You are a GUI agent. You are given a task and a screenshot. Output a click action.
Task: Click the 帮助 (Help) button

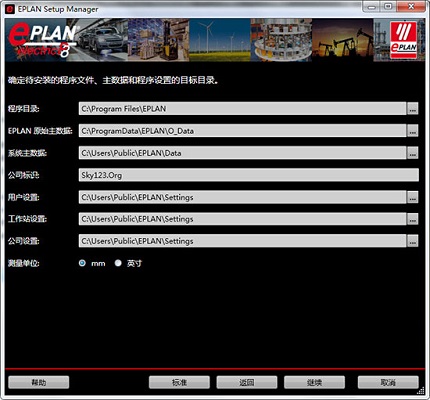pyautogui.click(x=39, y=382)
